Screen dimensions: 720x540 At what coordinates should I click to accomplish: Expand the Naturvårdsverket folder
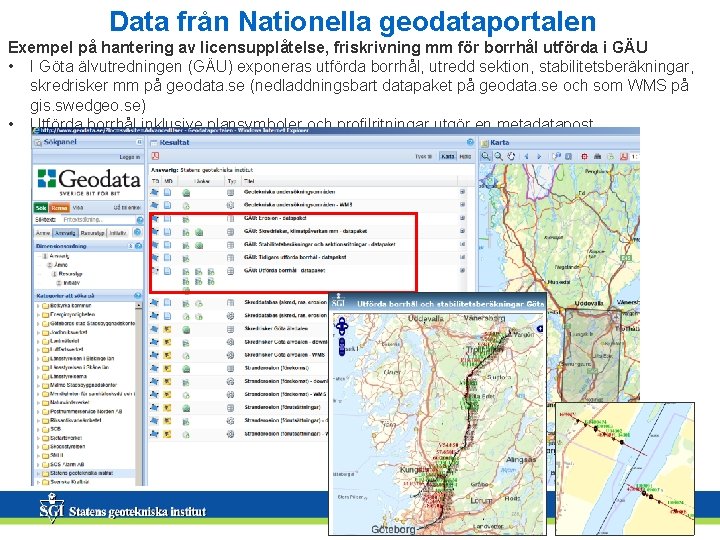click(x=38, y=403)
